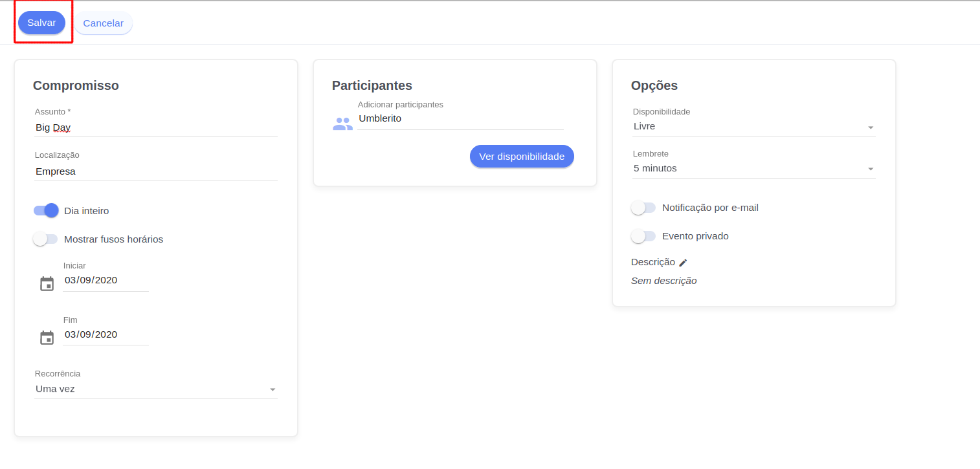980x469 pixels.
Task: Click the Assunto text field
Action: pos(155,128)
